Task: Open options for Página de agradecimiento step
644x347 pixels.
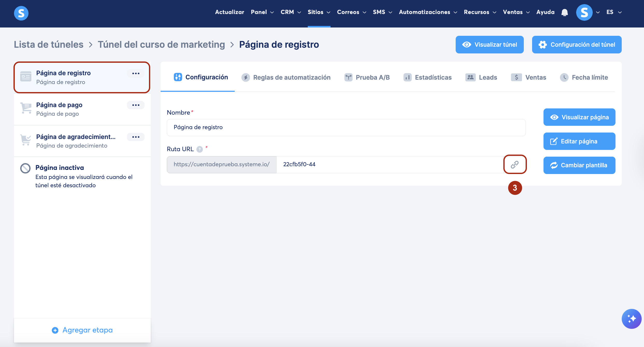Action: [136, 137]
